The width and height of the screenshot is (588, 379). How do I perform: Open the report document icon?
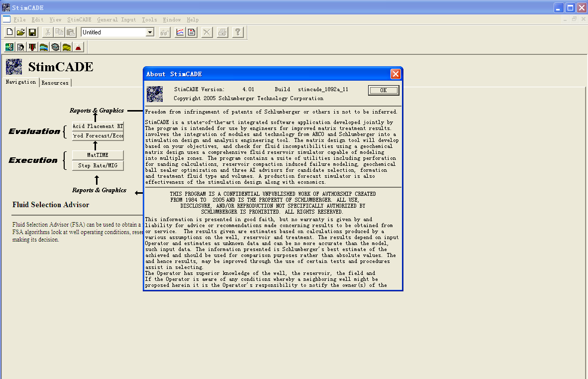point(192,32)
